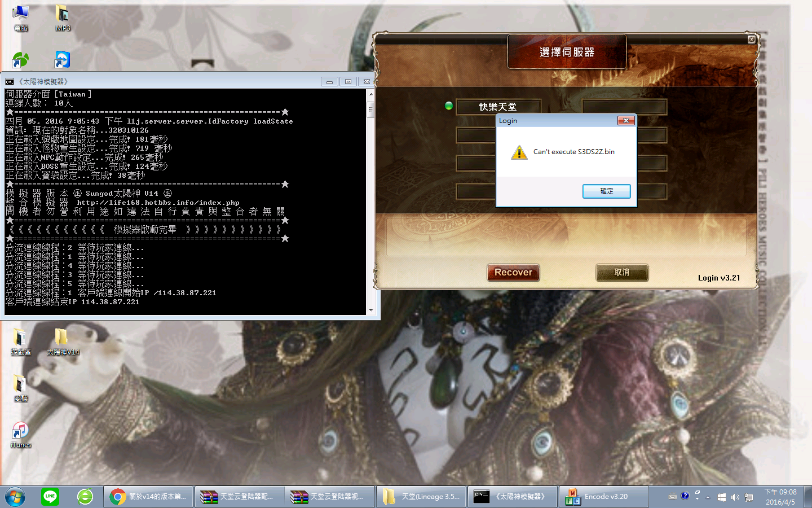Launch the TeamViewer desktop shortcut
The image size is (812, 508).
62,60
